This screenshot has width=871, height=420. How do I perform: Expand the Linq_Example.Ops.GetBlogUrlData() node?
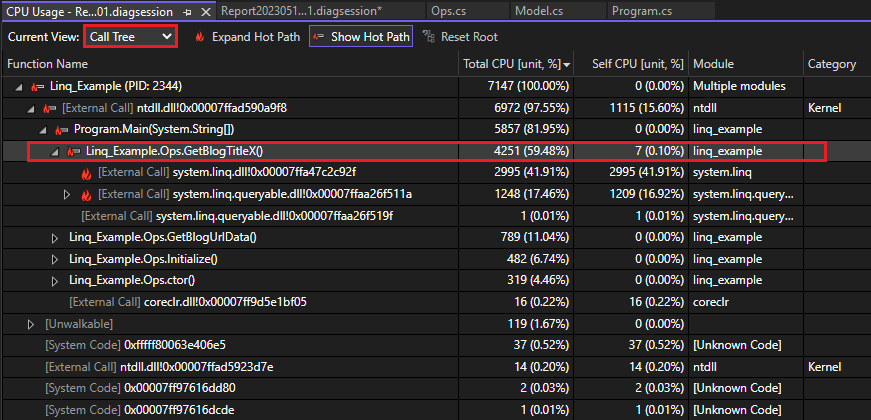pyautogui.click(x=56, y=237)
